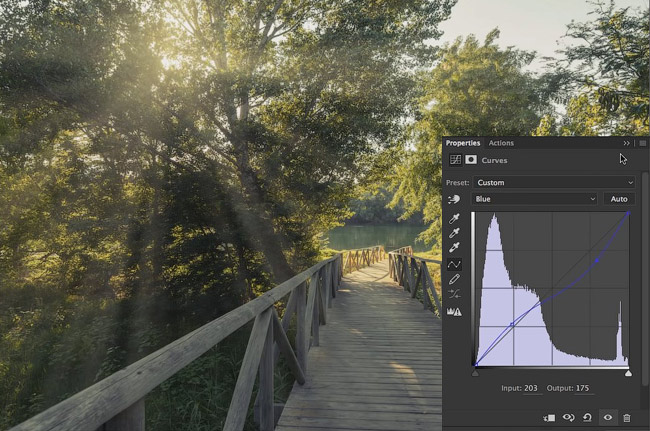
Task: Activate the on-image targeted adjustment hand tool
Action: [x=454, y=199]
